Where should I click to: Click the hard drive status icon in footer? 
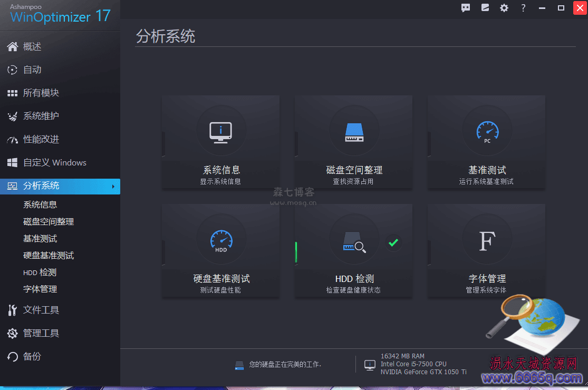(239, 365)
